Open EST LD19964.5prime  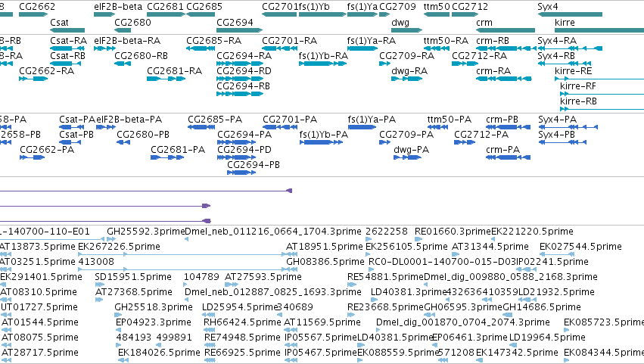point(513,346)
